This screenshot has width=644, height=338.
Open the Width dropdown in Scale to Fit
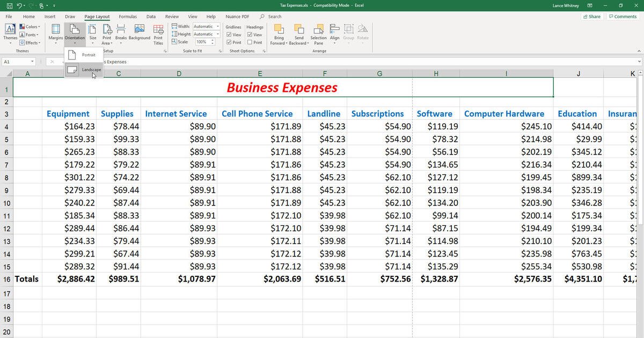[218, 26]
